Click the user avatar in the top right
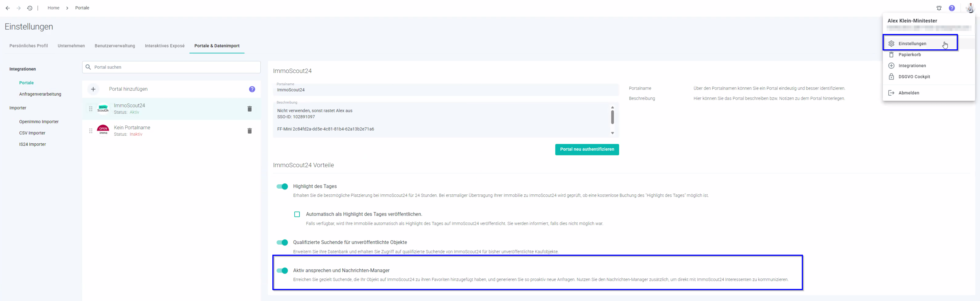This screenshot has height=301, width=980. tap(970, 8)
